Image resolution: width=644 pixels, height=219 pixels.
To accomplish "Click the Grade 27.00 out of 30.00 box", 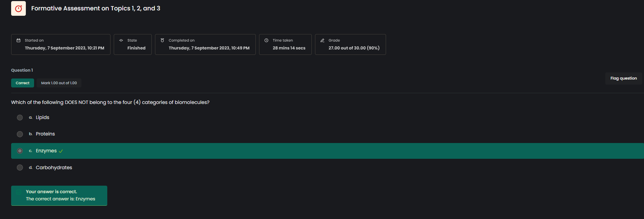I will tap(350, 44).
